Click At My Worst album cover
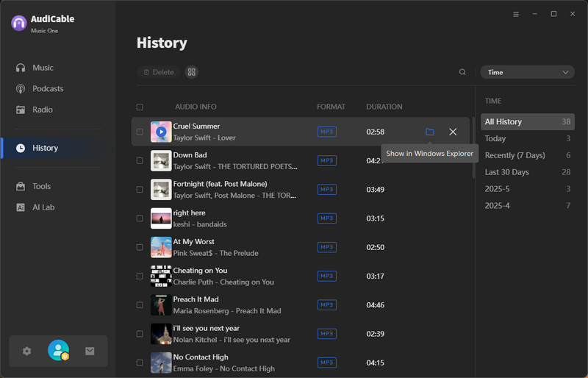The image size is (588, 378). pos(161,247)
